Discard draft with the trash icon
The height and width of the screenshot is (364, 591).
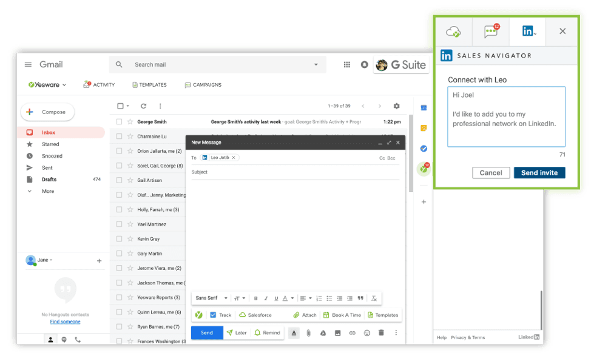tap(382, 333)
